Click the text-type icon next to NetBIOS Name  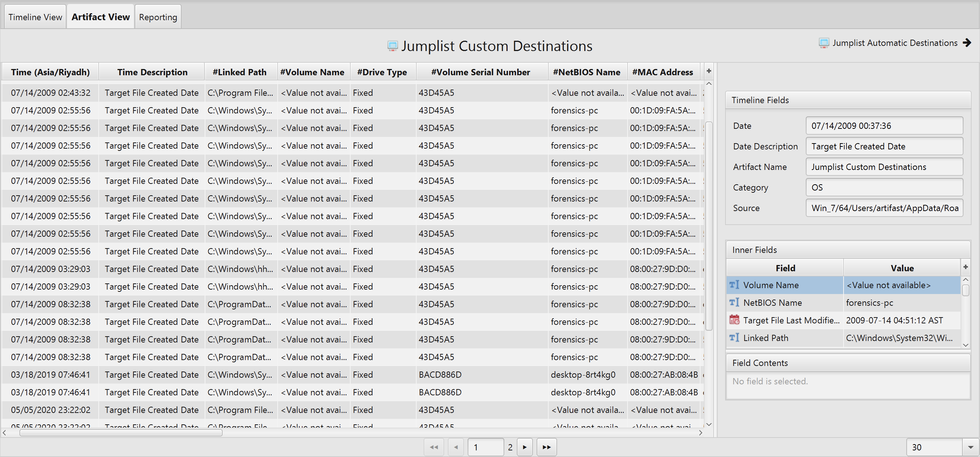click(734, 302)
